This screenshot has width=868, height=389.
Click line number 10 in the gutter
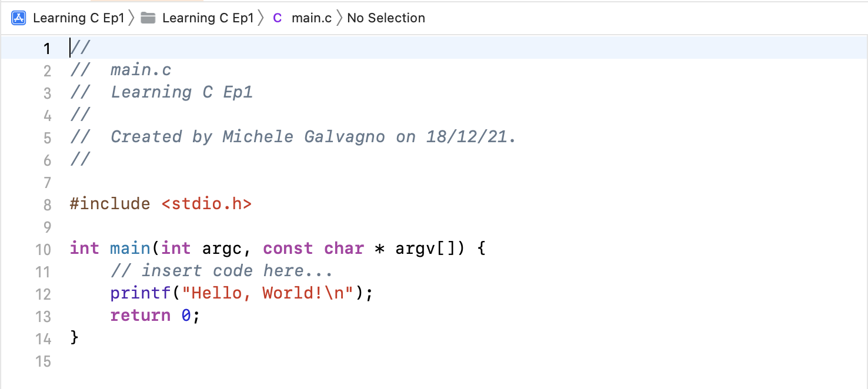click(43, 249)
